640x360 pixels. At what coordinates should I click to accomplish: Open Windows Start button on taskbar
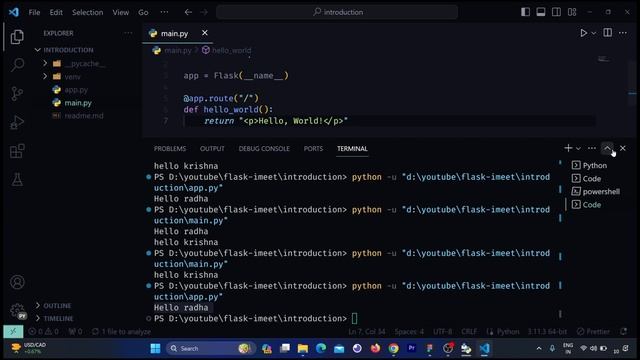155,349
